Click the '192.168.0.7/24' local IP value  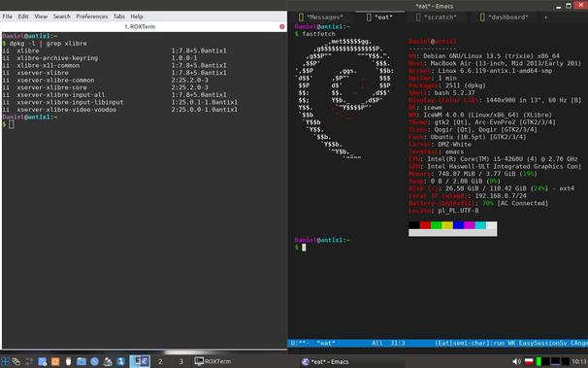tap(501, 196)
